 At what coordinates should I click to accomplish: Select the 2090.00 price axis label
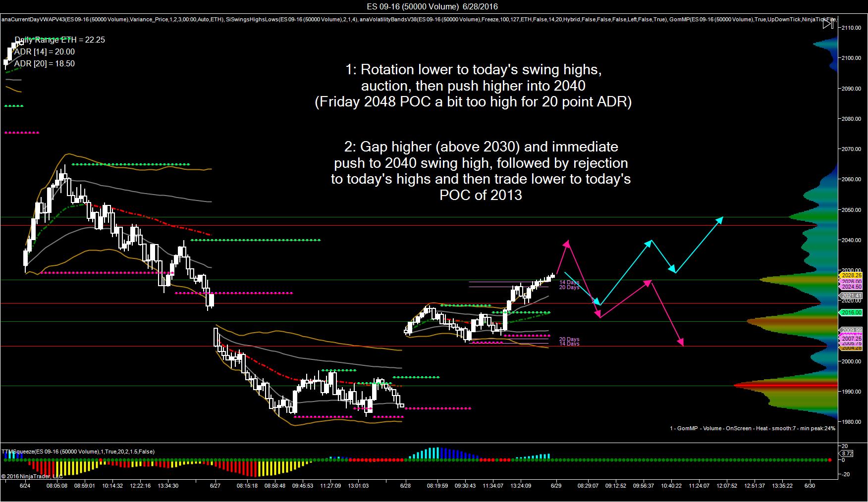(851, 89)
